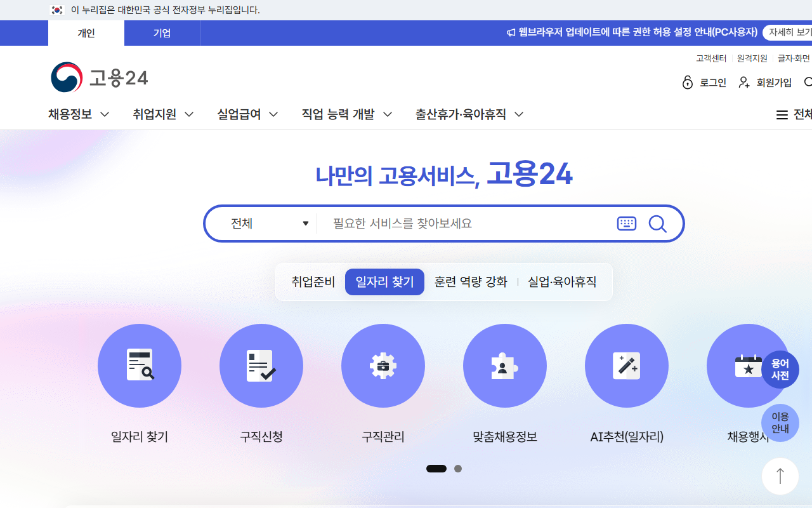The height and width of the screenshot is (508, 812).
Task: Open the 일자리 찾기 job search icon
Action: [140, 366]
